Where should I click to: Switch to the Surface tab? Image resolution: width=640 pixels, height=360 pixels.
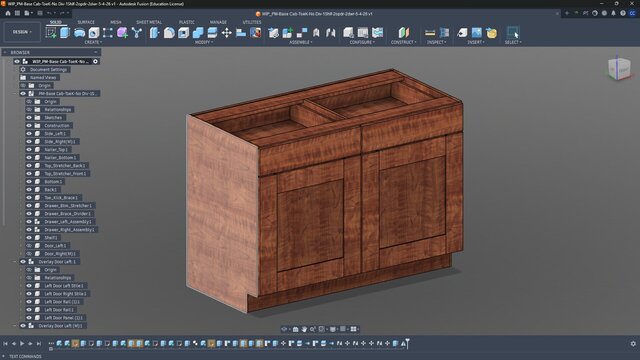point(86,22)
